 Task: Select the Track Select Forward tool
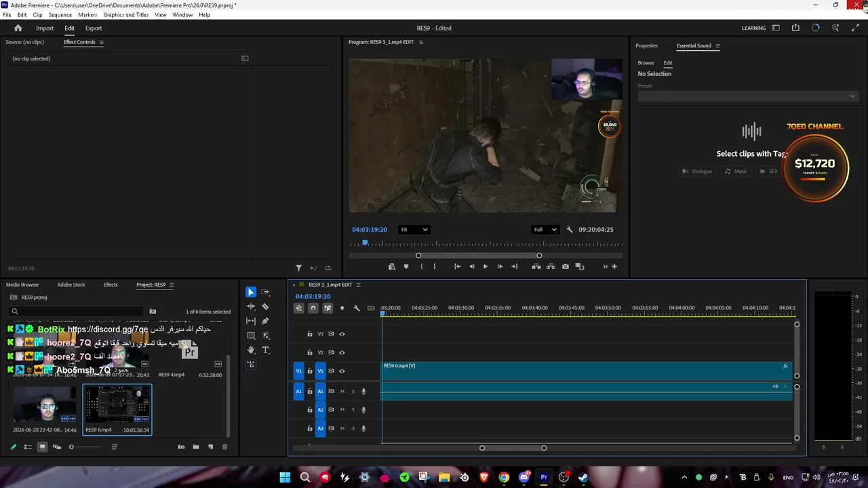point(265,292)
